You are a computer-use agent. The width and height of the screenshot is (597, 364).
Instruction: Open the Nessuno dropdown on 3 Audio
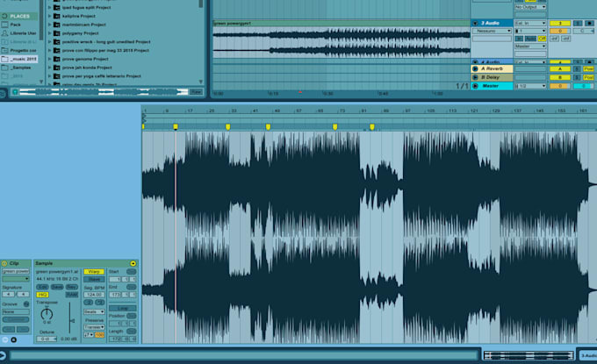click(492, 31)
